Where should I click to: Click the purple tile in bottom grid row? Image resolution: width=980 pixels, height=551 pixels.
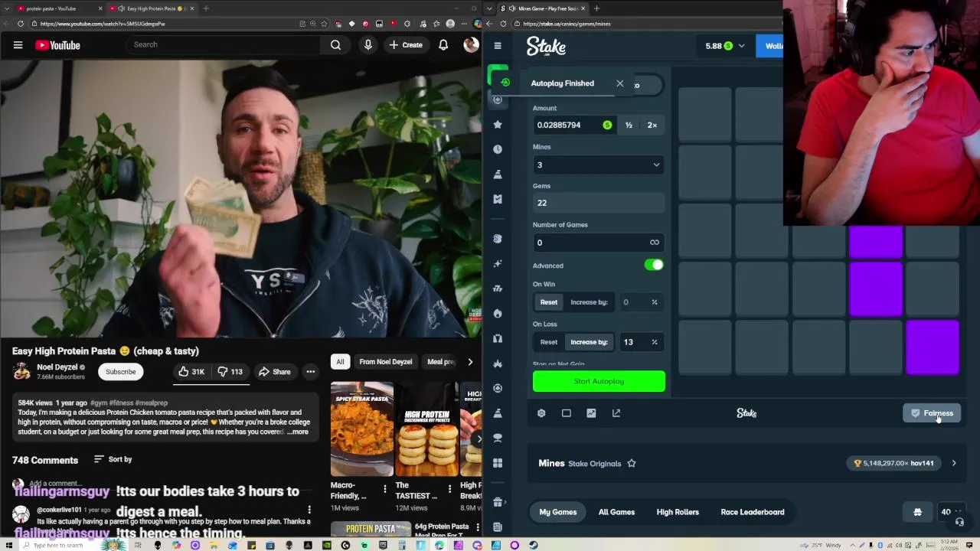tap(933, 347)
